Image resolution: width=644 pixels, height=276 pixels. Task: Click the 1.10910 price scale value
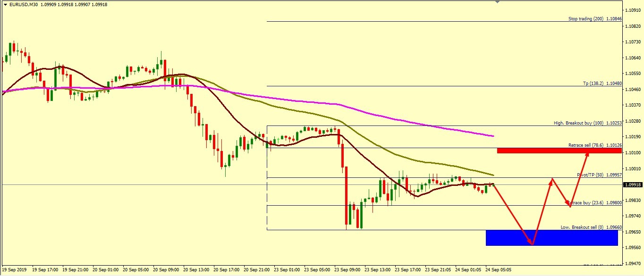632,10
